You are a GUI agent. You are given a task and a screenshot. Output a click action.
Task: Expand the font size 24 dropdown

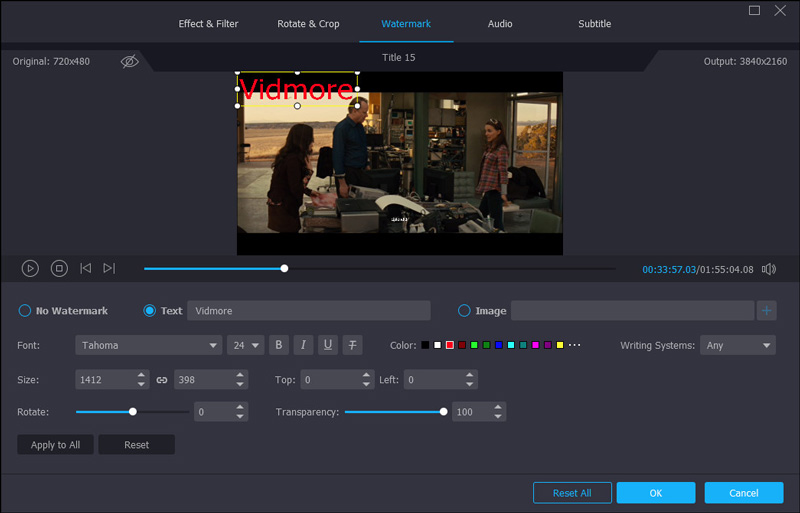coord(245,345)
